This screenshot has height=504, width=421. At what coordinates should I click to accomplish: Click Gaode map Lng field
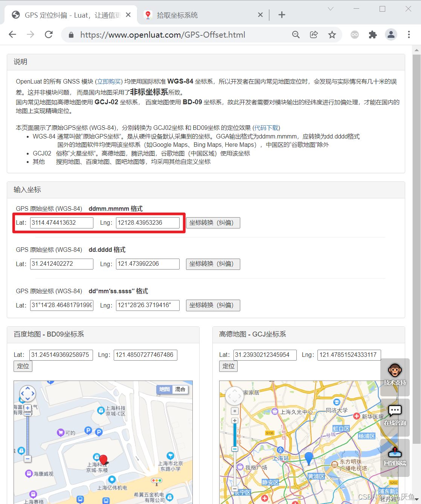click(x=349, y=355)
